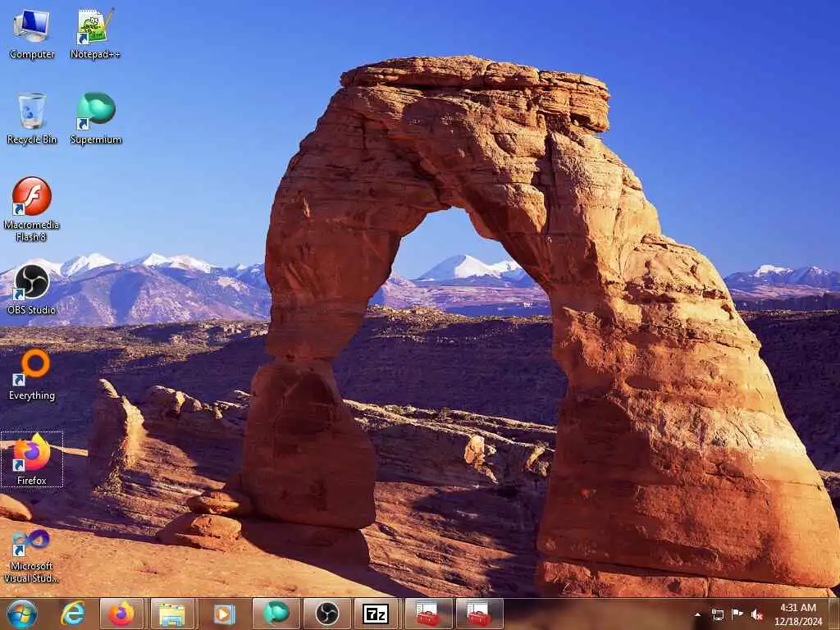The width and height of the screenshot is (840, 630).
Task: Open Firefox from the taskbar
Action: pyautogui.click(x=121, y=614)
